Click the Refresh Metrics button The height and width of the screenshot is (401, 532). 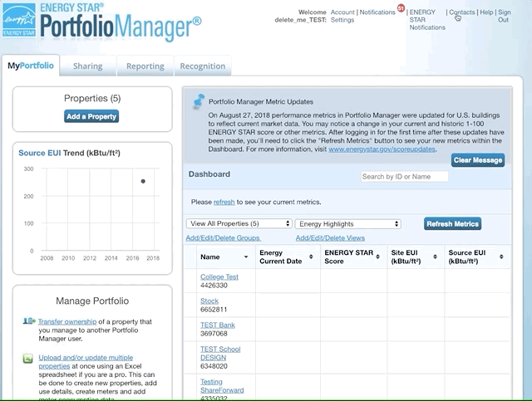452,223
